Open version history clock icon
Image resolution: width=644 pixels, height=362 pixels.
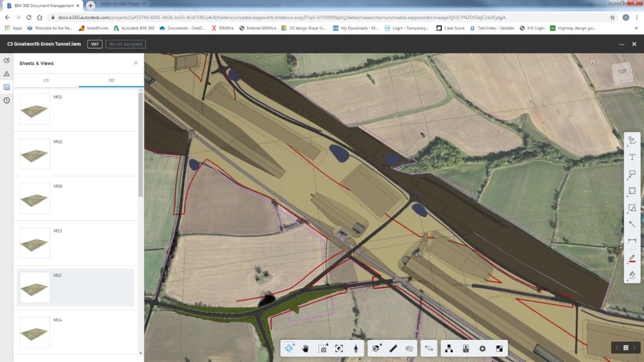6,100
